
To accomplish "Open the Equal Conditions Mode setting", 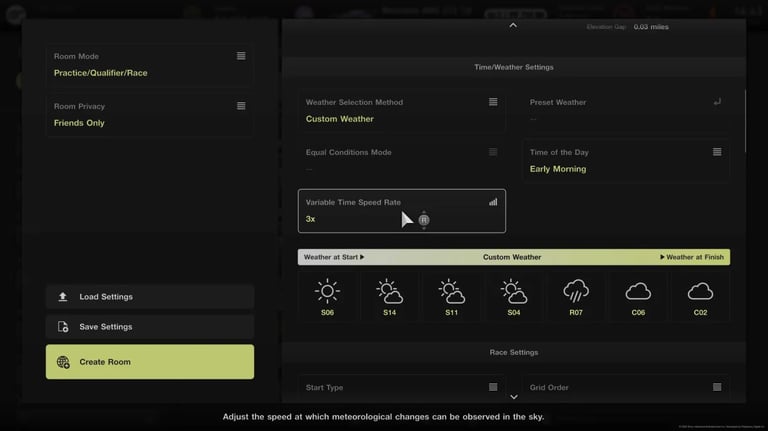I will [x=402, y=161].
